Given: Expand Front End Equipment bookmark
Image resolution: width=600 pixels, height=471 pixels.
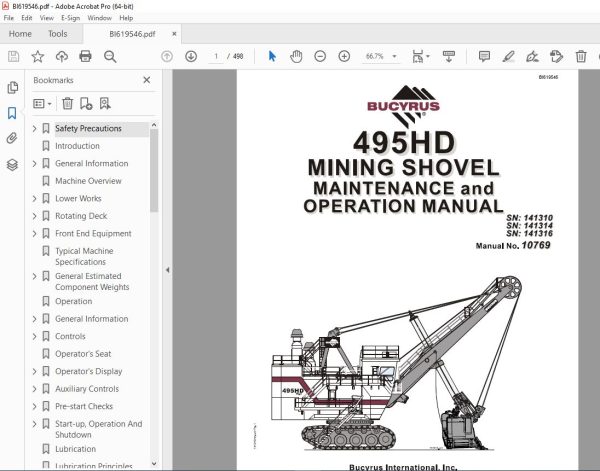Looking at the screenshot, I should pyautogui.click(x=34, y=234).
